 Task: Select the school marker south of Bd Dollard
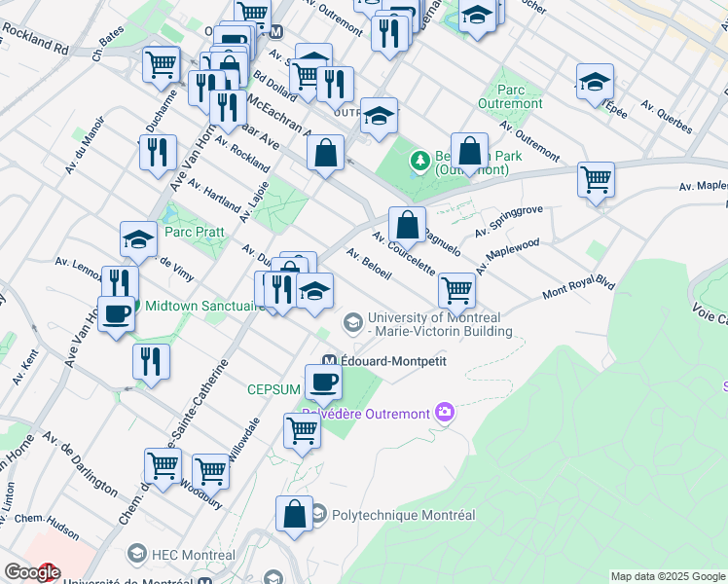[x=379, y=116]
